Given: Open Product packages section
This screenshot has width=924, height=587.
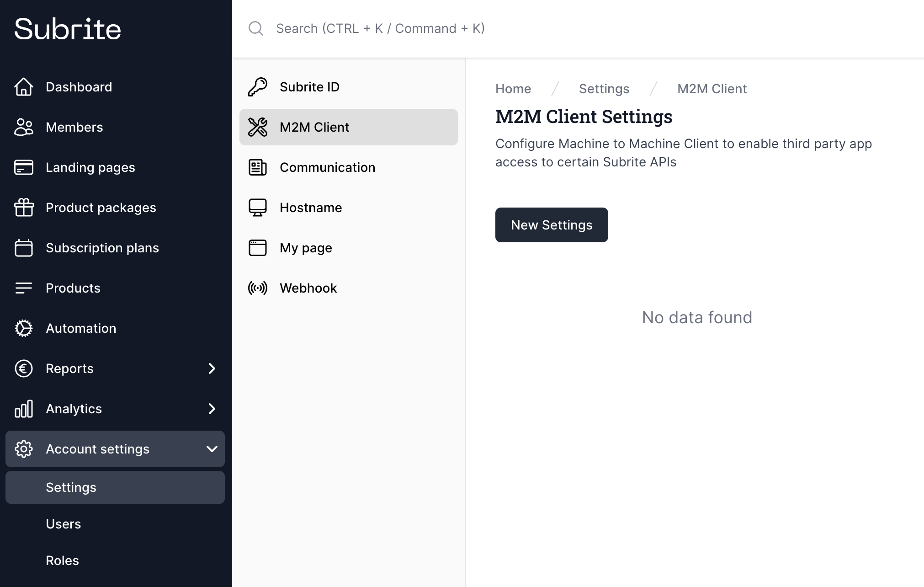Looking at the screenshot, I should pos(115,208).
